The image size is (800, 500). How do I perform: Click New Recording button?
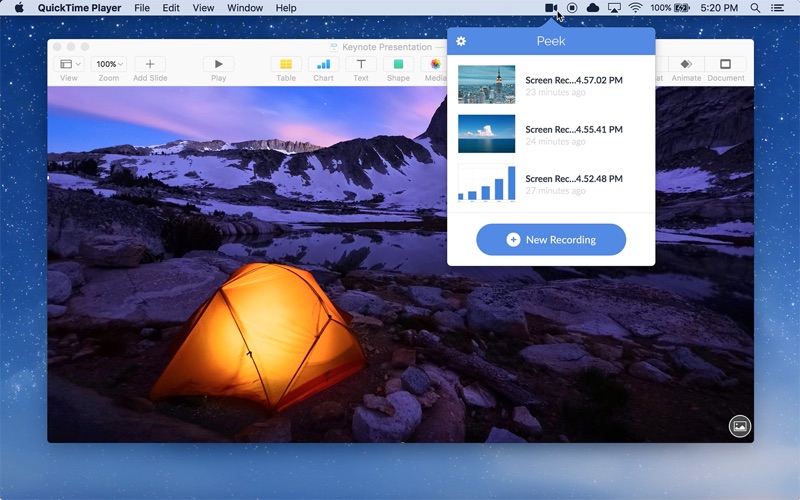pos(551,239)
